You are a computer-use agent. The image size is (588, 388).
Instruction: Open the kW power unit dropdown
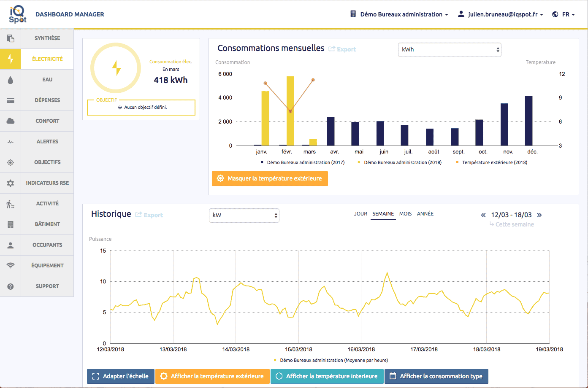tap(244, 215)
